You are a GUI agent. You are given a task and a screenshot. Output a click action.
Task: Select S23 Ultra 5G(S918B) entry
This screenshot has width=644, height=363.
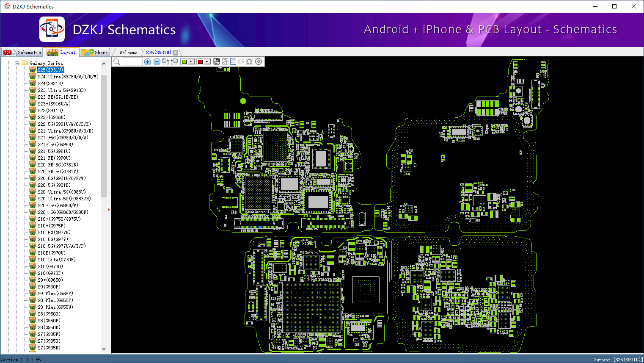click(x=62, y=90)
